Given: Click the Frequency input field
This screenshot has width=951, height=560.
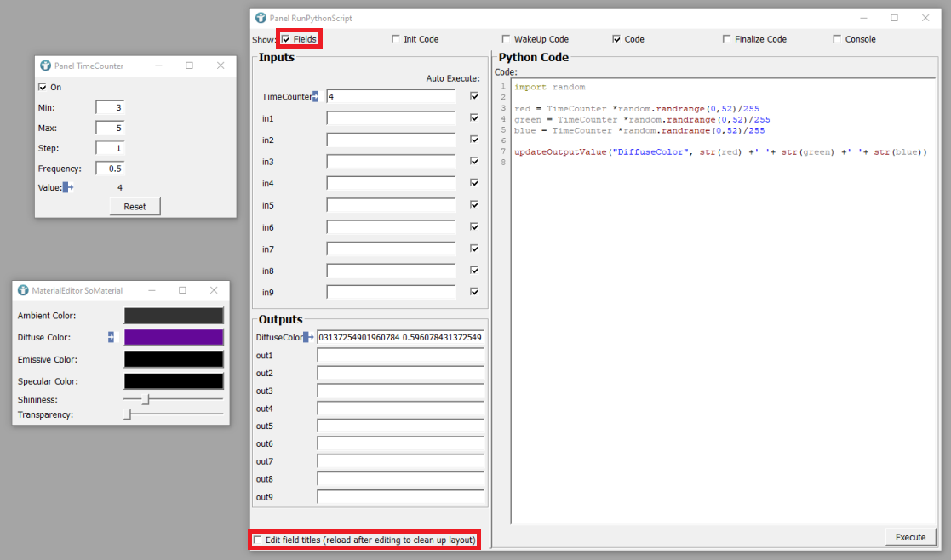Looking at the screenshot, I should (110, 169).
